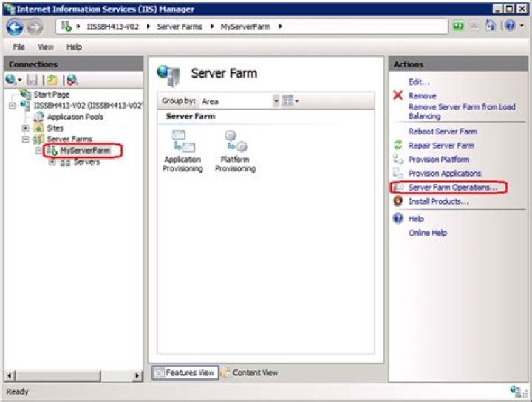This screenshot has width=532, height=402.
Task: Collapse the Server Farms tree node
Action: [x=25, y=139]
